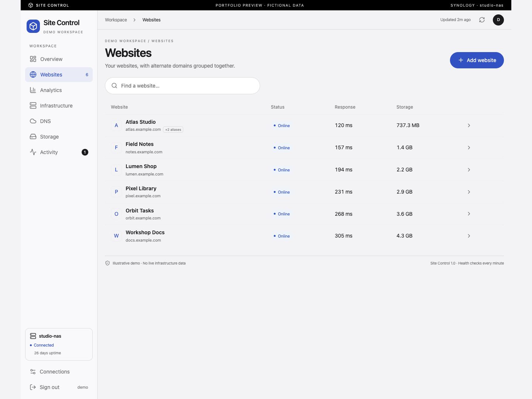
Task: Click the Workspace breadcrumb link
Action: (x=116, y=20)
